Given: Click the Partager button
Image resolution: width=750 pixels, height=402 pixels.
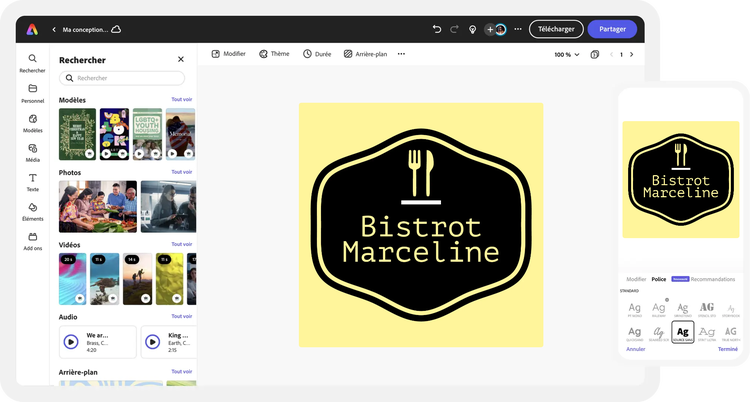Looking at the screenshot, I should click(x=612, y=29).
